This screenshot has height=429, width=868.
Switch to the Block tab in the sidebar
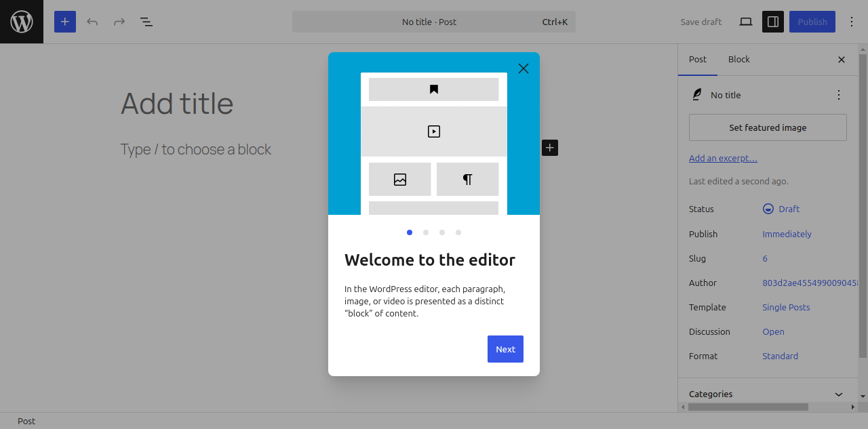pyautogui.click(x=739, y=60)
